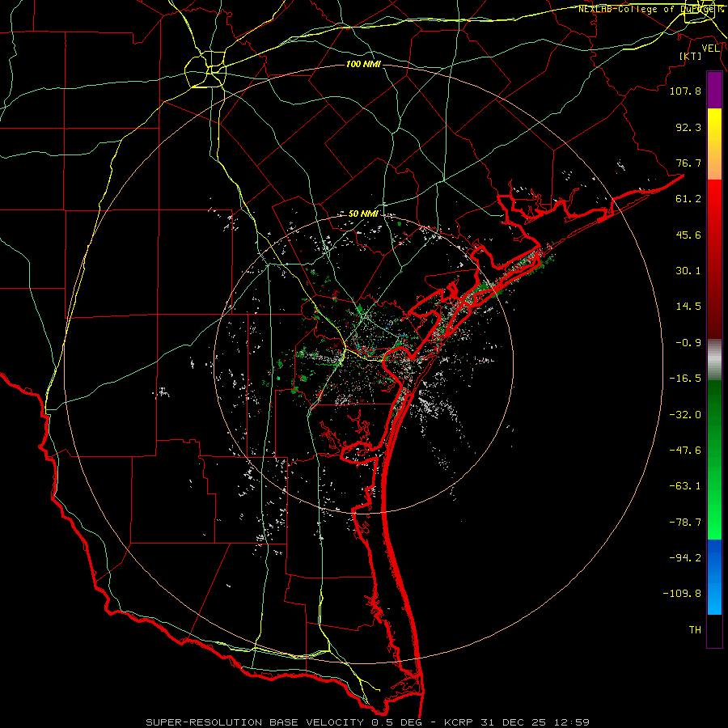728x728 pixels.
Task: Click the purple segment of velocity color bar
Action: pos(714,91)
